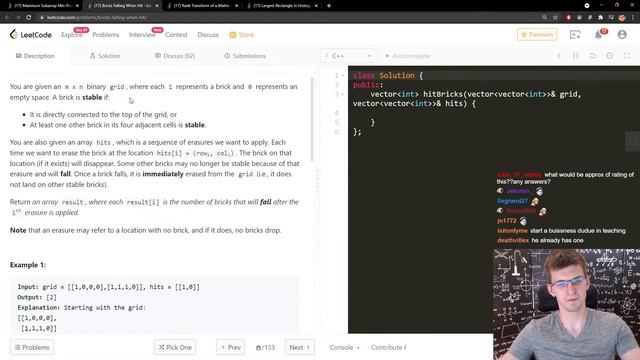
Task: Click the info icon in editor toolbar
Action: (558, 56)
